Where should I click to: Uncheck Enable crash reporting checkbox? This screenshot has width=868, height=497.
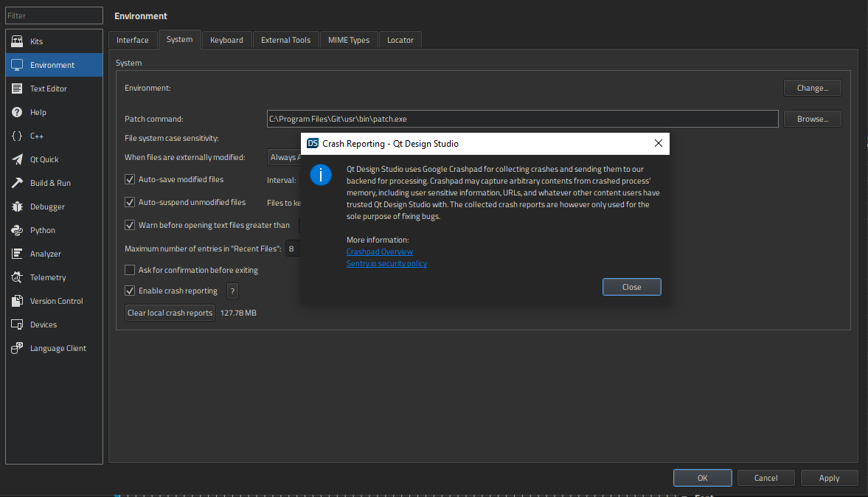pos(131,291)
